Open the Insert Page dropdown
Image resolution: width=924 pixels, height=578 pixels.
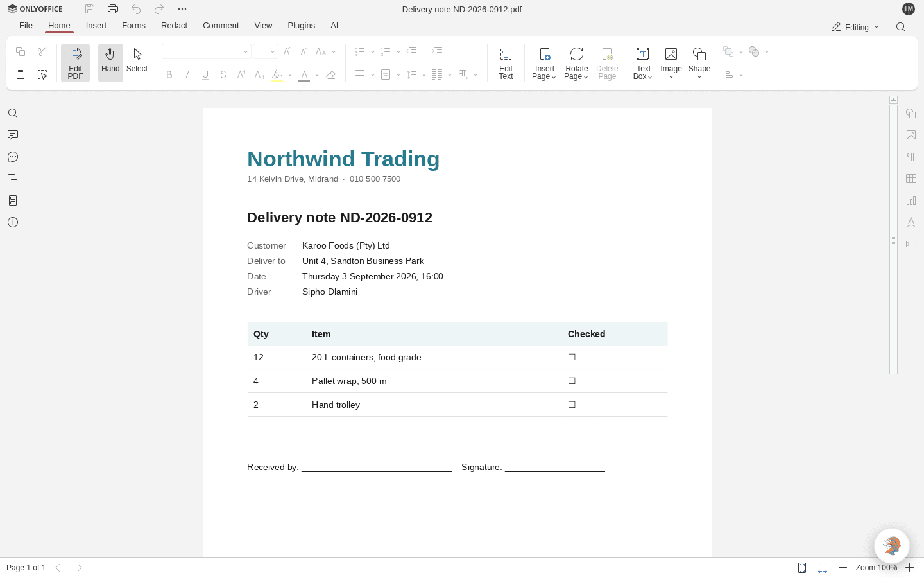tap(544, 63)
